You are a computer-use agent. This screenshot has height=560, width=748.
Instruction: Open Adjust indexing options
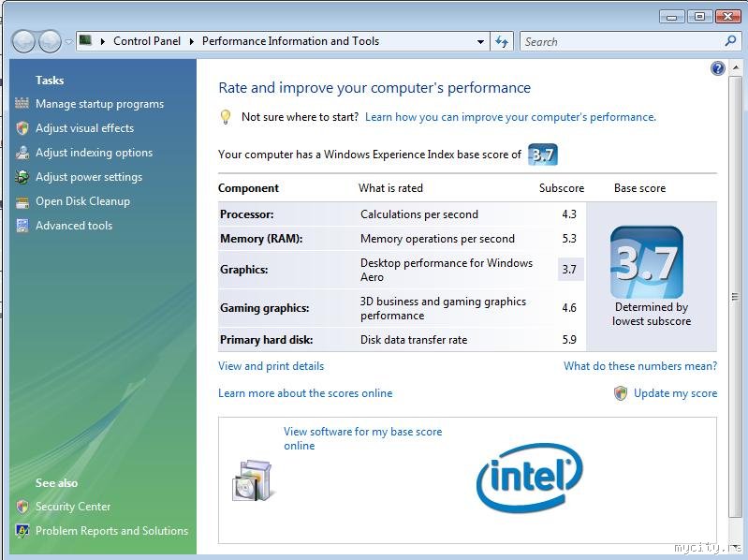pyautogui.click(x=94, y=152)
